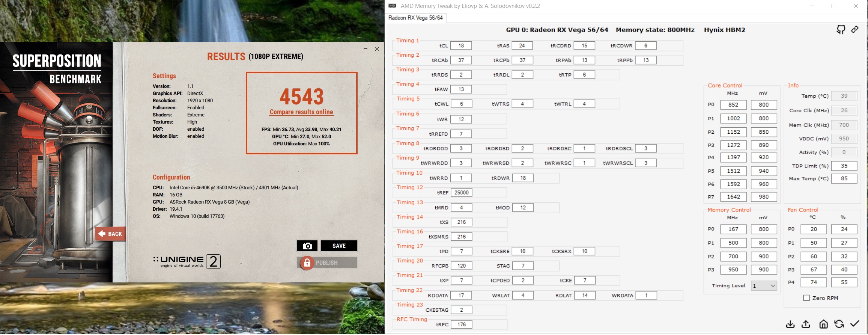This screenshot has height=335, width=868.
Task: Edit Memory Control P3 MHz field 950
Action: point(733,270)
